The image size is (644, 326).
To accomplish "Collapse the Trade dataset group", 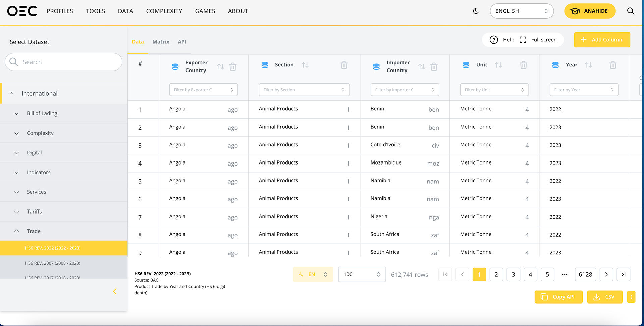I will [64, 231].
